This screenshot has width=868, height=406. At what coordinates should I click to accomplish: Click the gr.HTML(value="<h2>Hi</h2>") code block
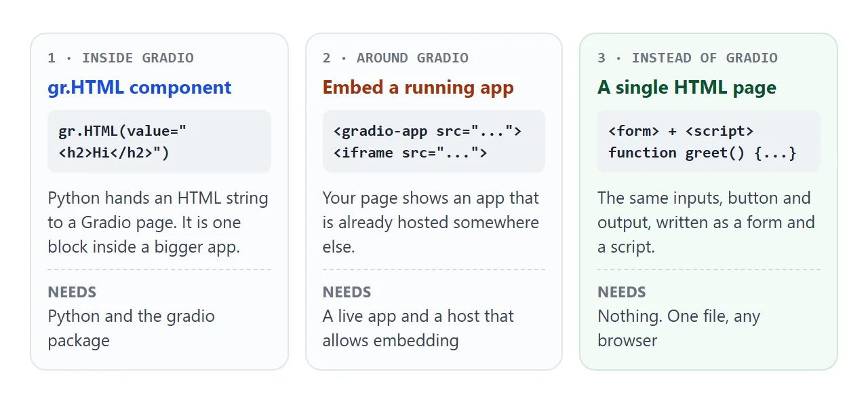[x=159, y=141]
